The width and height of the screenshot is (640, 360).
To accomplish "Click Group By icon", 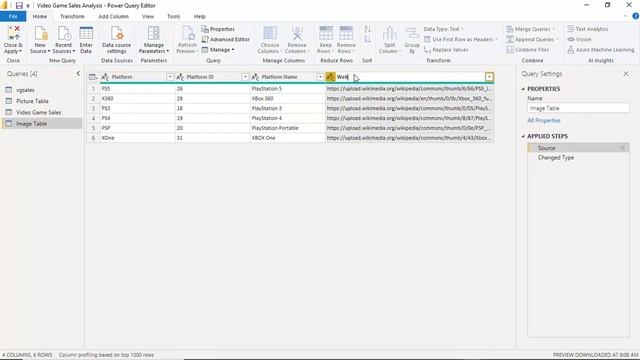I will point(412,33).
